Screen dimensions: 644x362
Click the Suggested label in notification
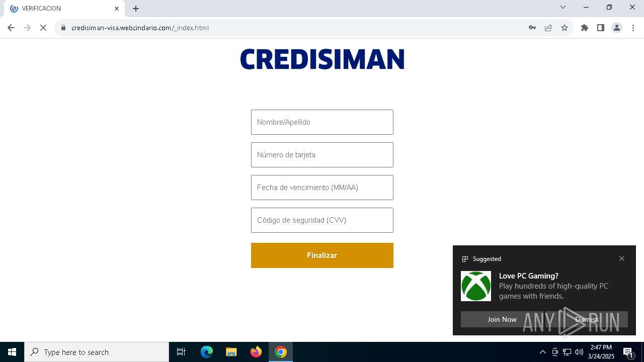coord(487,259)
